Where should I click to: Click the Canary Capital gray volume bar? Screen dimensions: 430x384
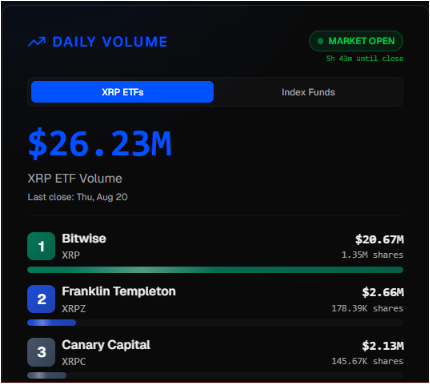(47, 376)
